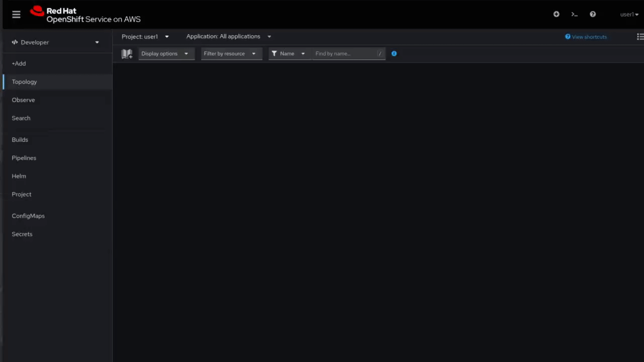This screenshot has height=362, width=644.
Task: Select +Add in the sidebar
Action: pos(19,63)
